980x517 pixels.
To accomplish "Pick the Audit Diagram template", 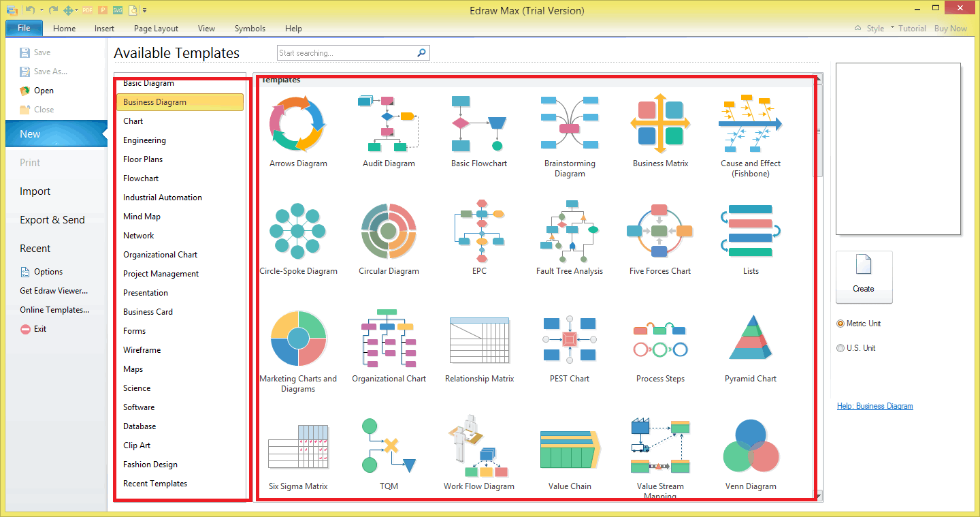I will pyautogui.click(x=389, y=131).
